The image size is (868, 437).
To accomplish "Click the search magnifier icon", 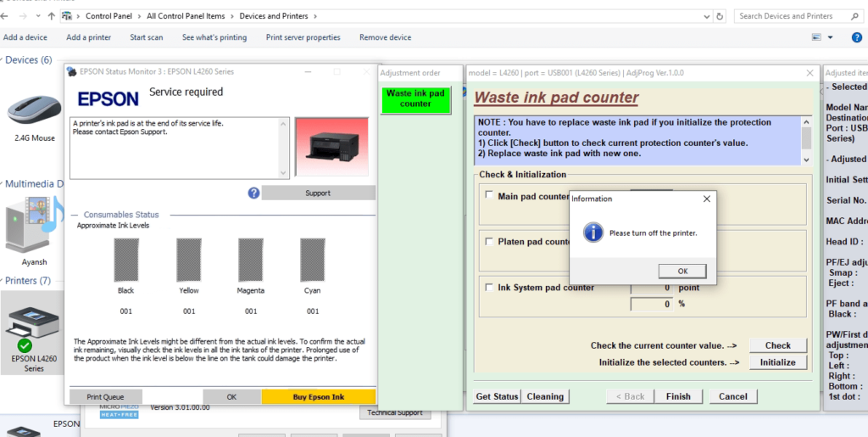I will 854,16.
